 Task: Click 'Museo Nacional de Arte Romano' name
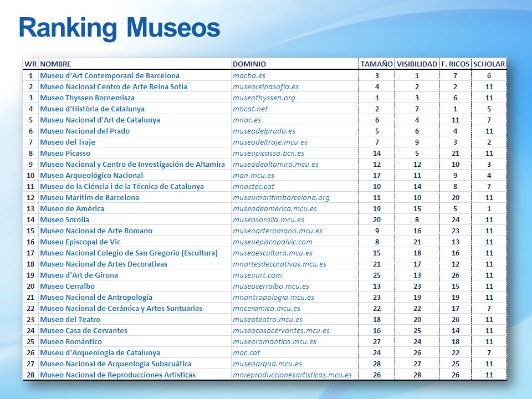pos(96,231)
